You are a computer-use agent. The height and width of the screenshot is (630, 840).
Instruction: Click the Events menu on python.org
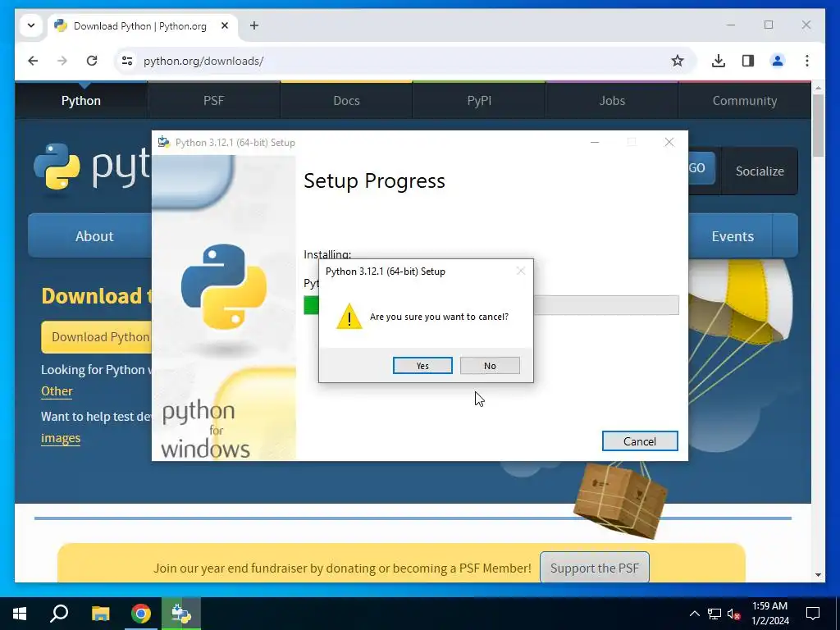(x=732, y=235)
